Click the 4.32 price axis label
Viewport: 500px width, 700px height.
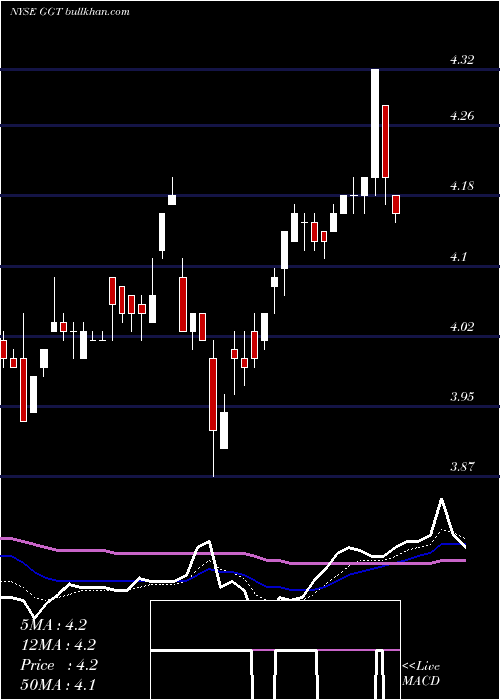point(462,60)
